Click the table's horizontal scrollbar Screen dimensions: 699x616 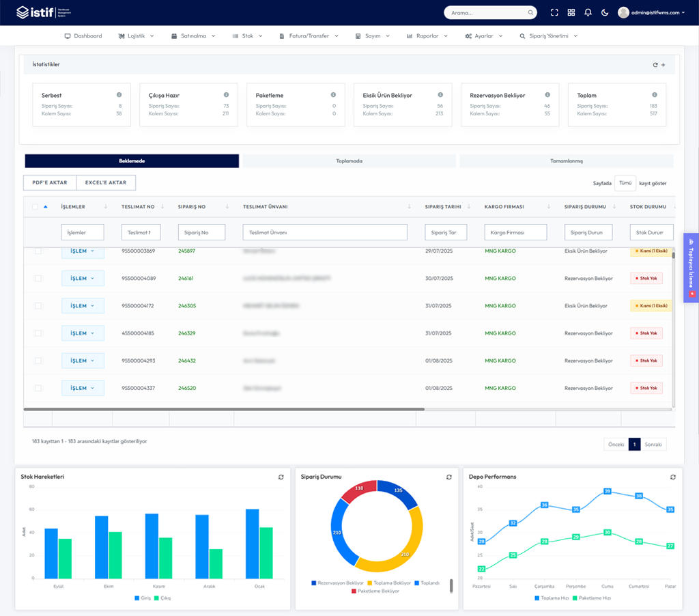pyautogui.click(x=224, y=409)
